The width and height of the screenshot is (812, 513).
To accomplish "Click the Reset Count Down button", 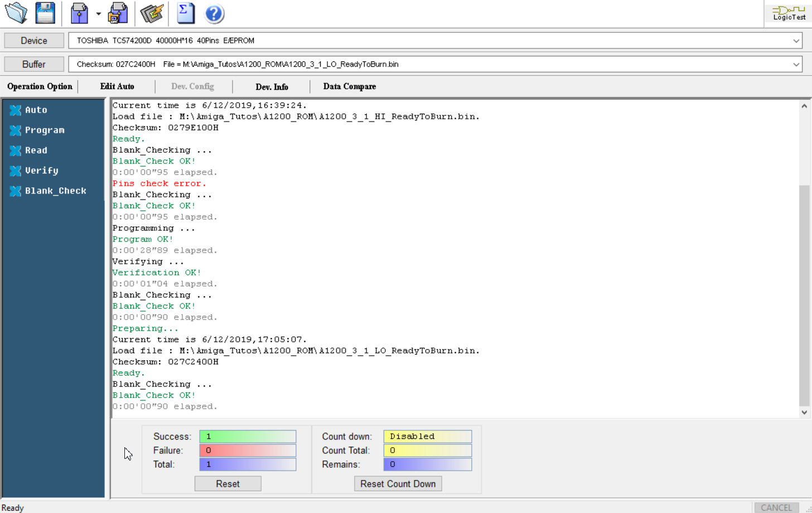I will (398, 483).
